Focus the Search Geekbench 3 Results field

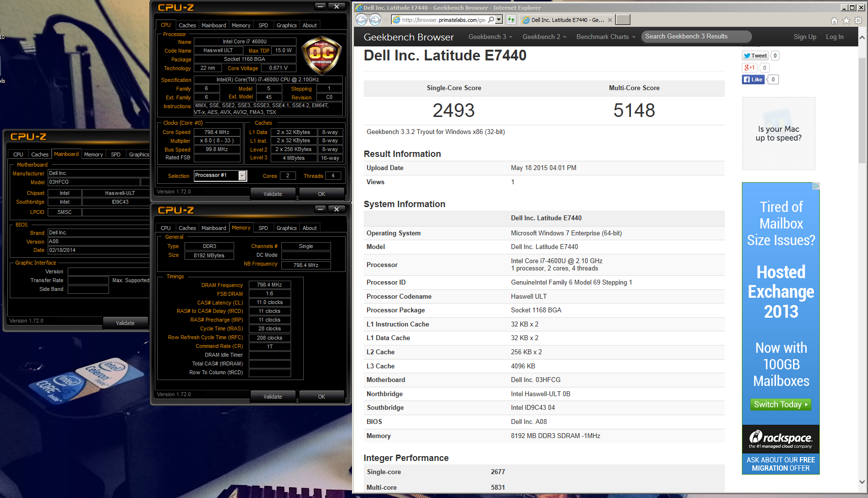coord(696,37)
